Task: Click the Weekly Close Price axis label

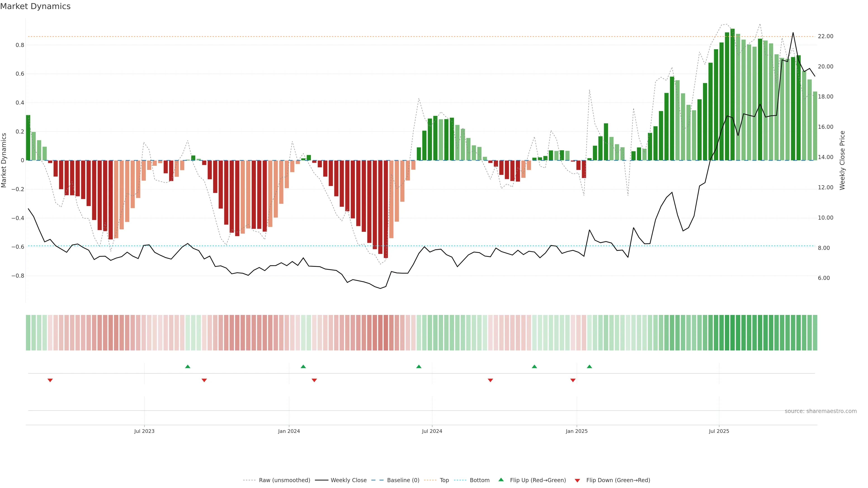Action: click(x=842, y=160)
